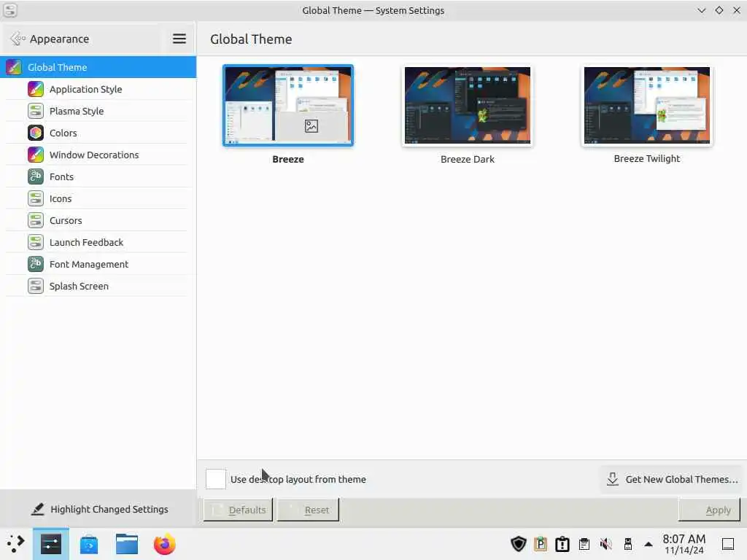Go to the Fonts label
Image resolution: width=747 pixels, height=560 pixels.
coord(61,176)
